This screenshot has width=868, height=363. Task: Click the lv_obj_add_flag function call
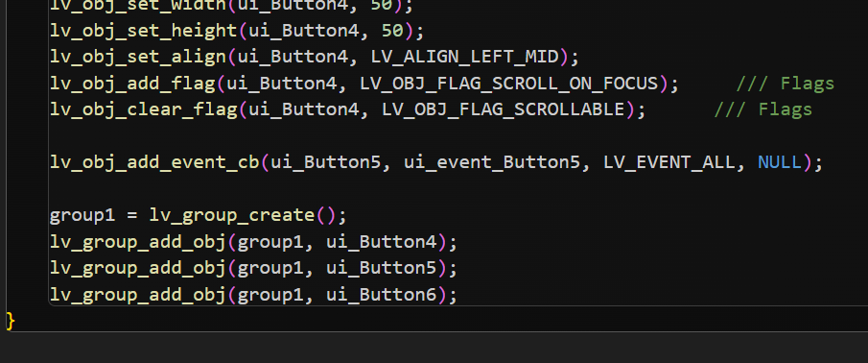[132, 84]
